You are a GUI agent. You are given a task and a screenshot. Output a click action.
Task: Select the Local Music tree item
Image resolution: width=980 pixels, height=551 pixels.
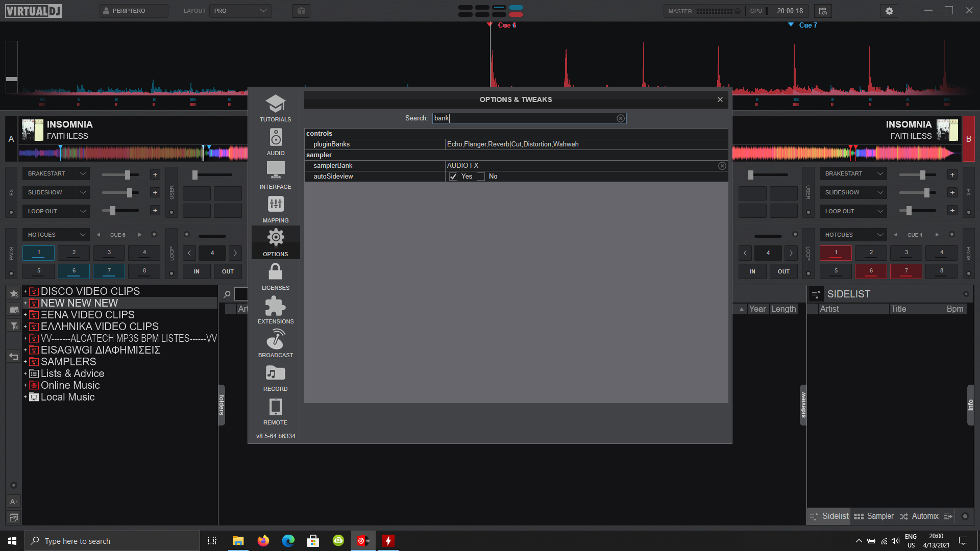[67, 397]
